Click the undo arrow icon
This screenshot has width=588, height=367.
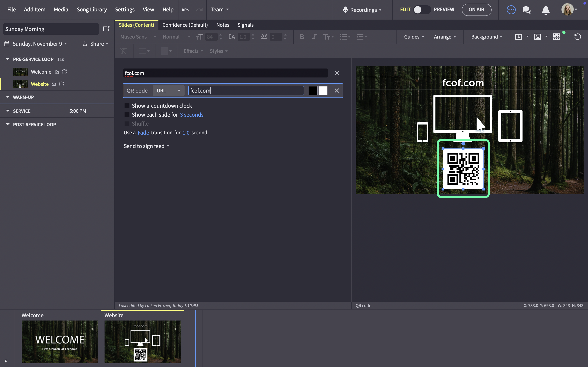click(x=185, y=10)
